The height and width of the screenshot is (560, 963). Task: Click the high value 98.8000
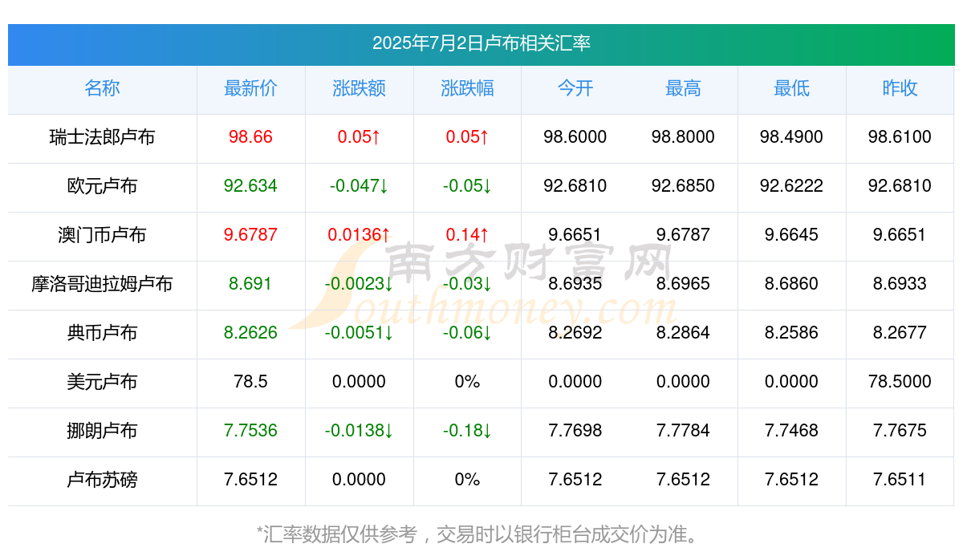[683, 137]
